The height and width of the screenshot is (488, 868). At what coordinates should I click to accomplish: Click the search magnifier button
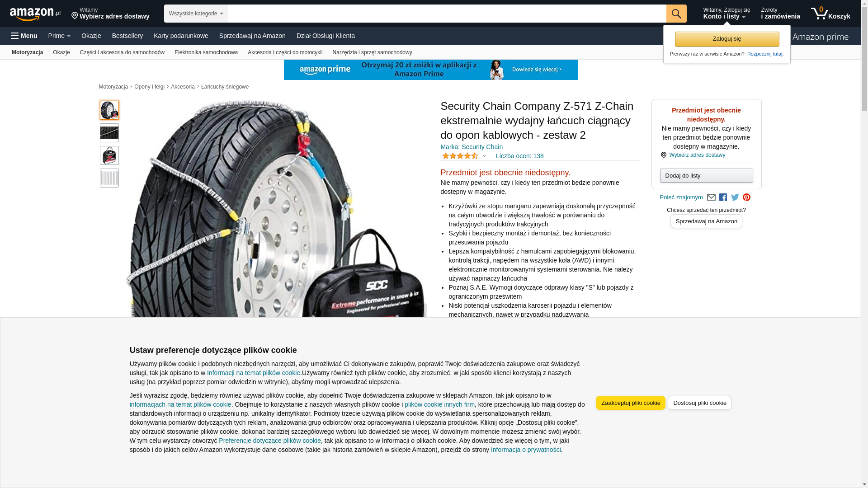point(676,14)
